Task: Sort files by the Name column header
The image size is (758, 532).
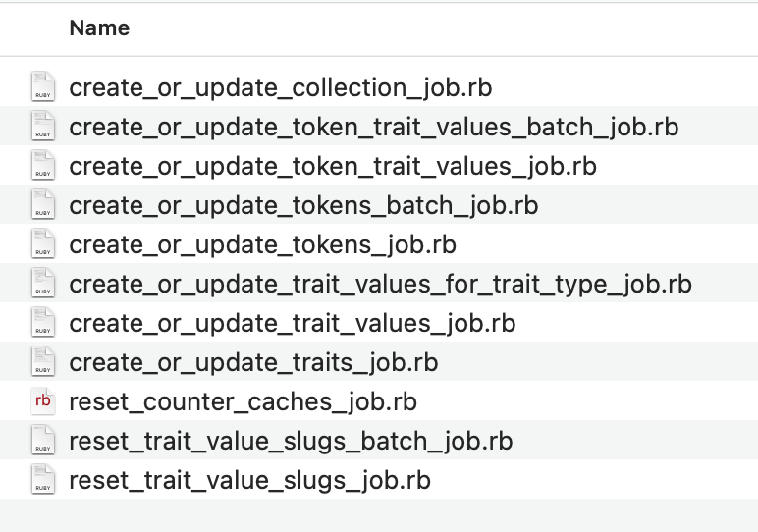Action: coord(99,28)
